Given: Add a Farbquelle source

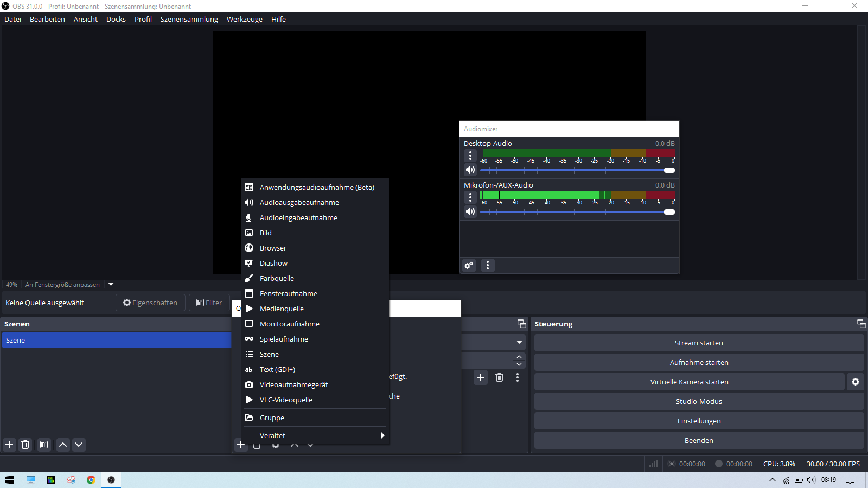Looking at the screenshot, I should pyautogui.click(x=315, y=278).
